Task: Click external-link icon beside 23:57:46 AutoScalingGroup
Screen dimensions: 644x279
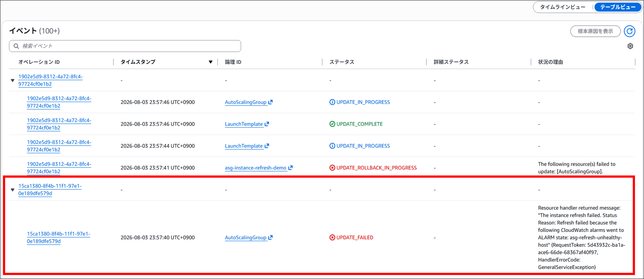Action: (x=270, y=102)
